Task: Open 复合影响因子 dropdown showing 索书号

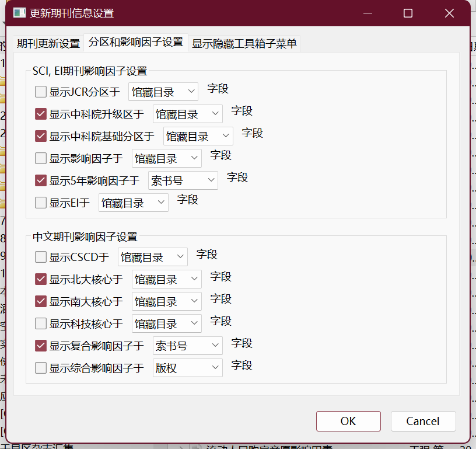Action: point(188,346)
